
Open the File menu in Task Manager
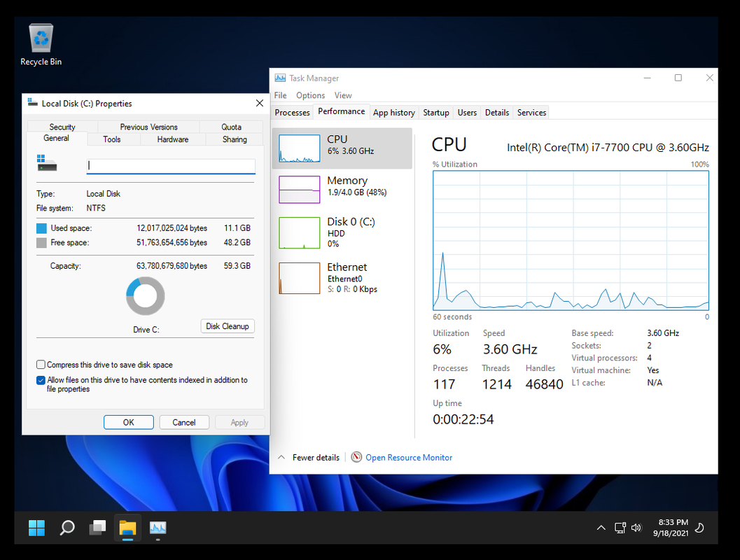click(280, 95)
